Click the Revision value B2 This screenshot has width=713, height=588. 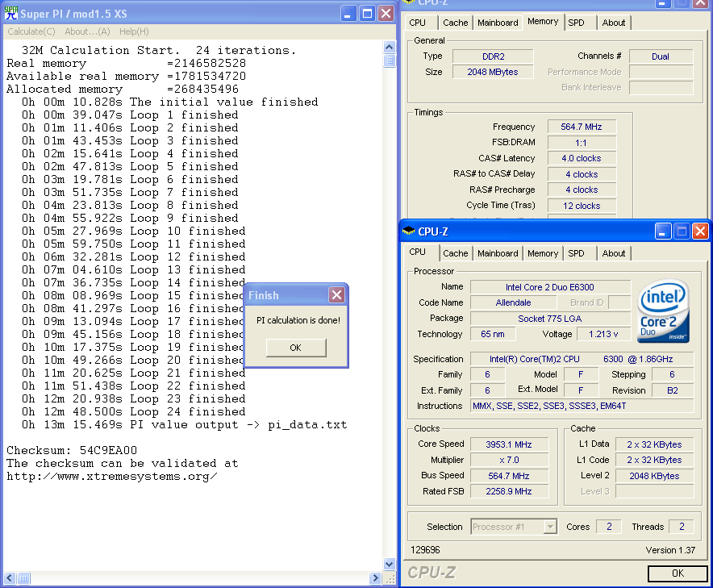[x=673, y=390]
